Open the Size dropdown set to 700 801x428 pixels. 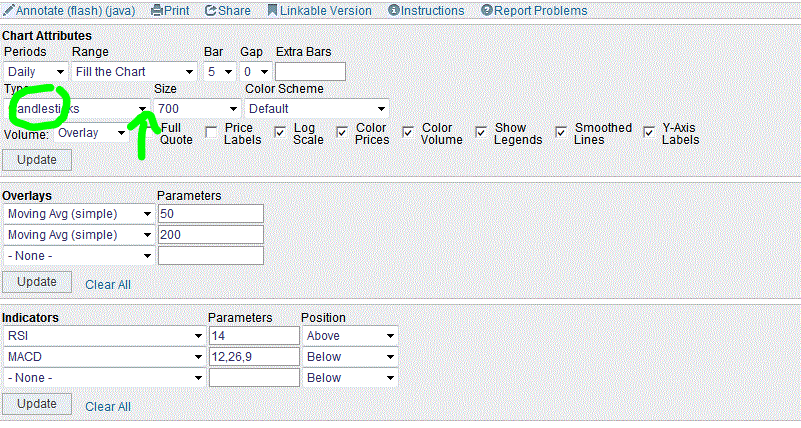[197, 108]
